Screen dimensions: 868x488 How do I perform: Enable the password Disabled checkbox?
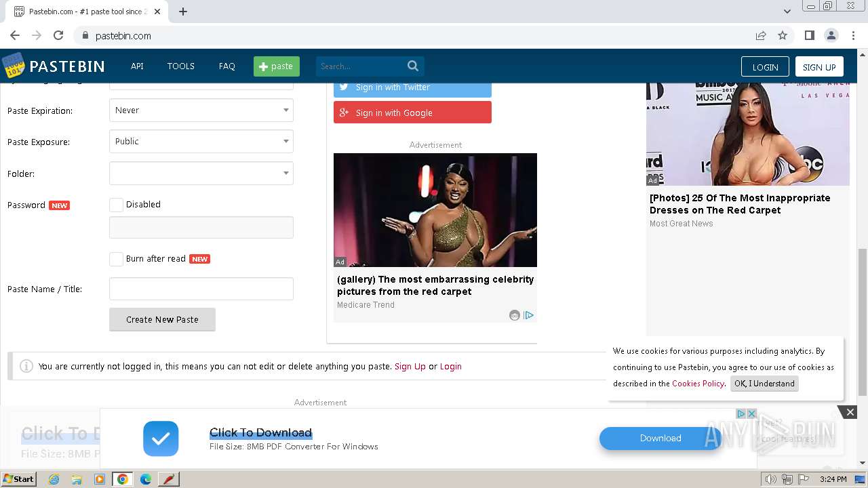click(116, 205)
